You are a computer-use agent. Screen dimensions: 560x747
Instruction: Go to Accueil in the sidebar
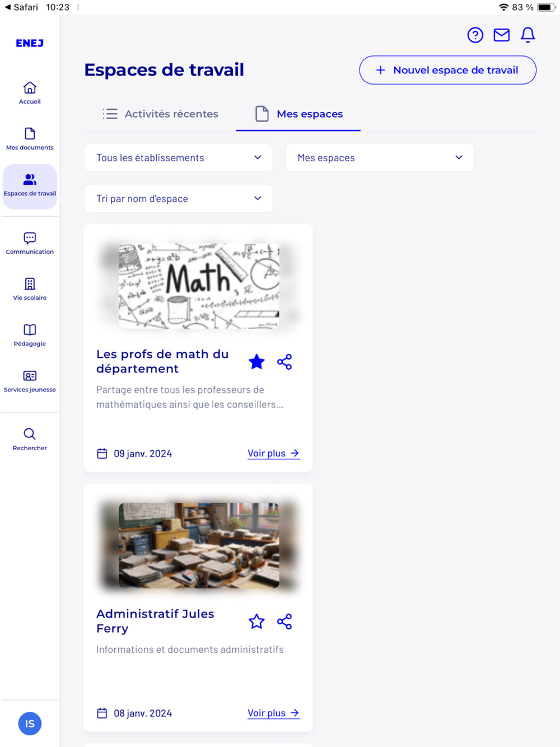[30, 93]
